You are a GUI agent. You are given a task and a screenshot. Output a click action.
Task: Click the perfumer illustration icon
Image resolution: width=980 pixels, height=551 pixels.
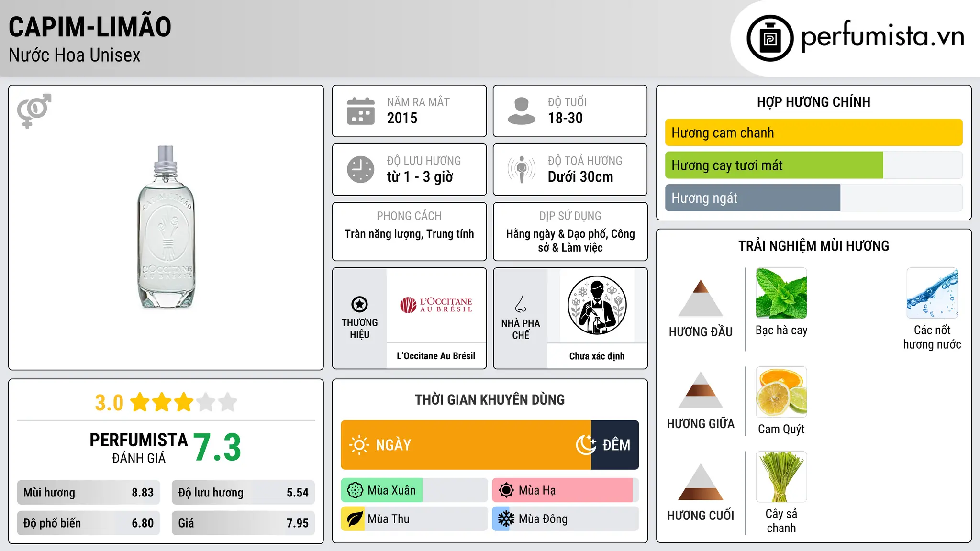(597, 305)
